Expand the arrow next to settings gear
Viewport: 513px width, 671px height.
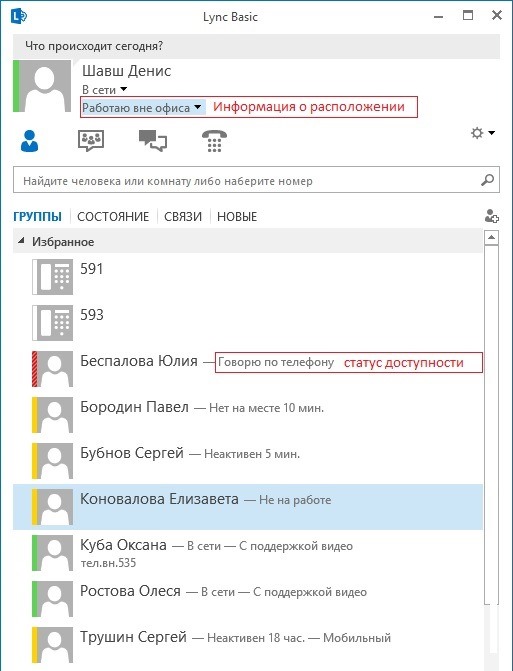[492, 133]
